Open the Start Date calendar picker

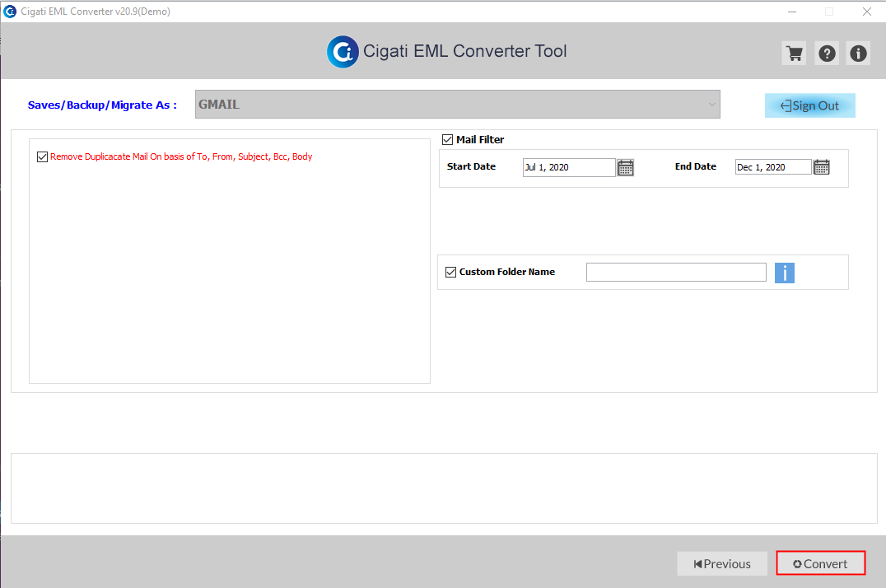[x=626, y=167]
